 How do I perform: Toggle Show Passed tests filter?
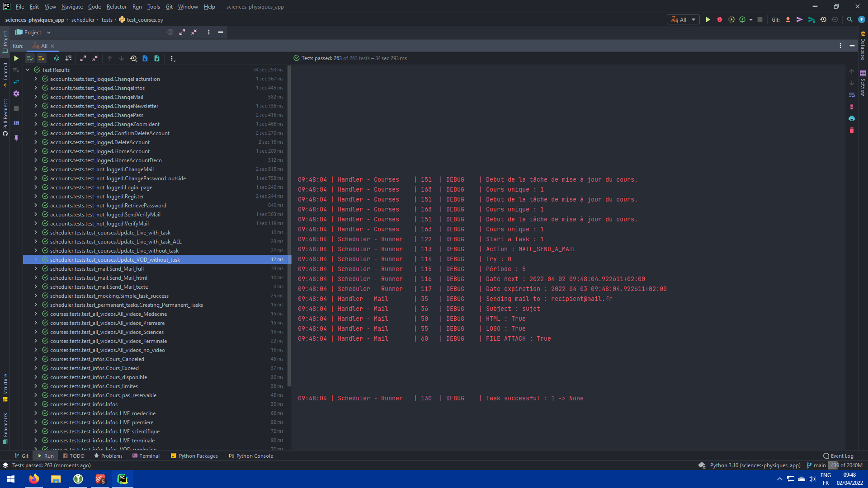(x=30, y=58)
